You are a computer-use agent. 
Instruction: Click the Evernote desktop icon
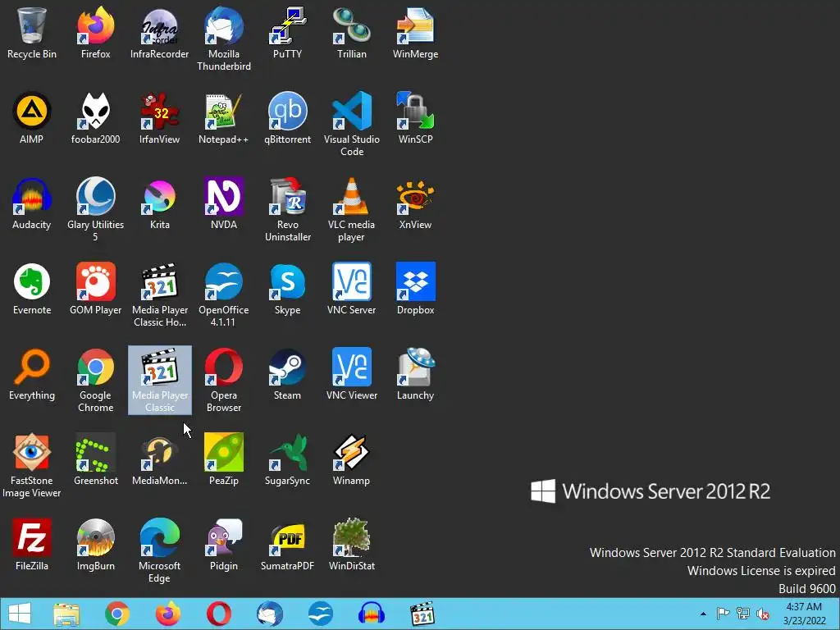click(x=32, y=289)
